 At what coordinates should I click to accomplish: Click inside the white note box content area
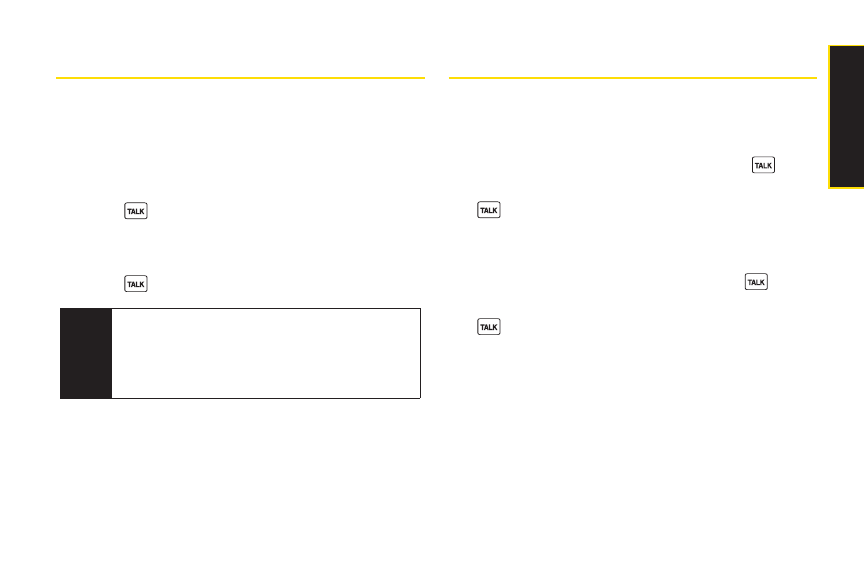tap(266, 353)
